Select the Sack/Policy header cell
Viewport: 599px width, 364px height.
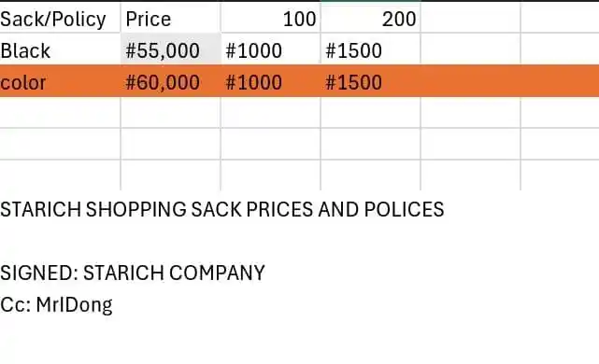[60, 18]
